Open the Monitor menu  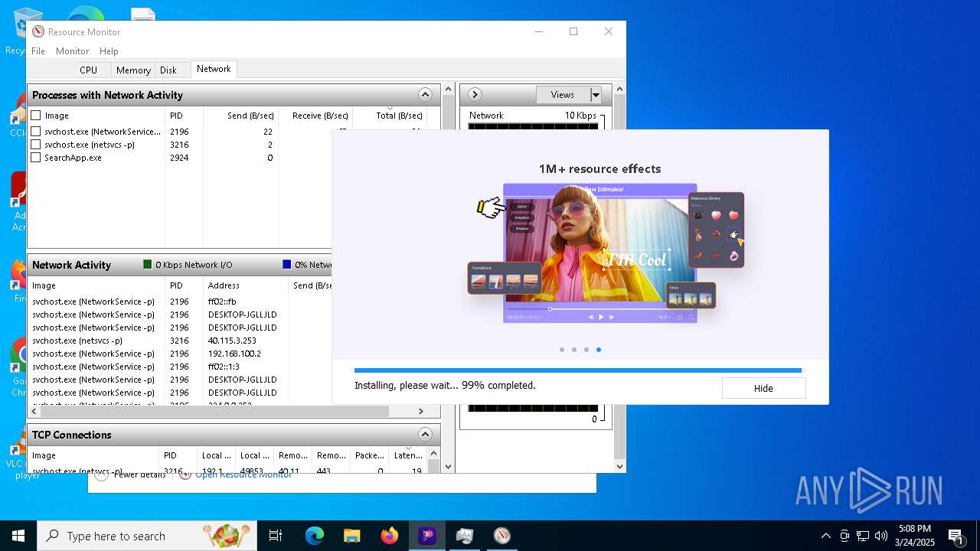pos(73,51)
